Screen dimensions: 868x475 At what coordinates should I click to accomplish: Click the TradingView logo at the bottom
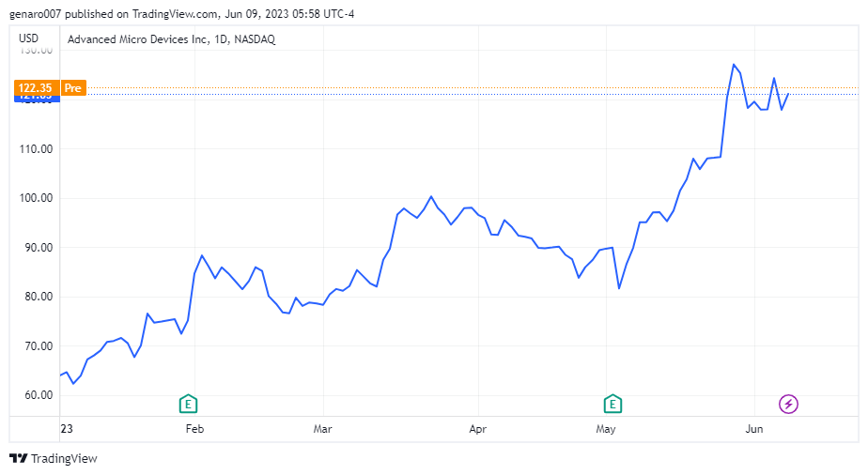pos(54,458)
